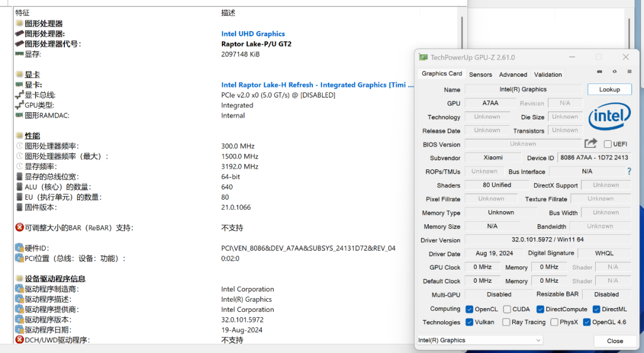Screen dimensions: 644x353
Task: Uncheck the DirectML checkbox
Action: click(x=596, y=309)
